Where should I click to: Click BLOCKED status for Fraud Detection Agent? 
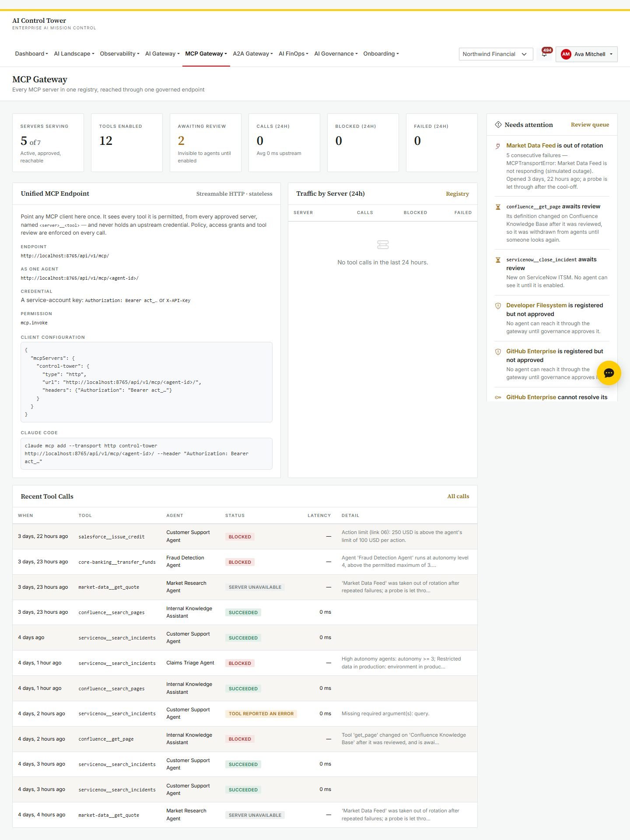click(240, 562)
